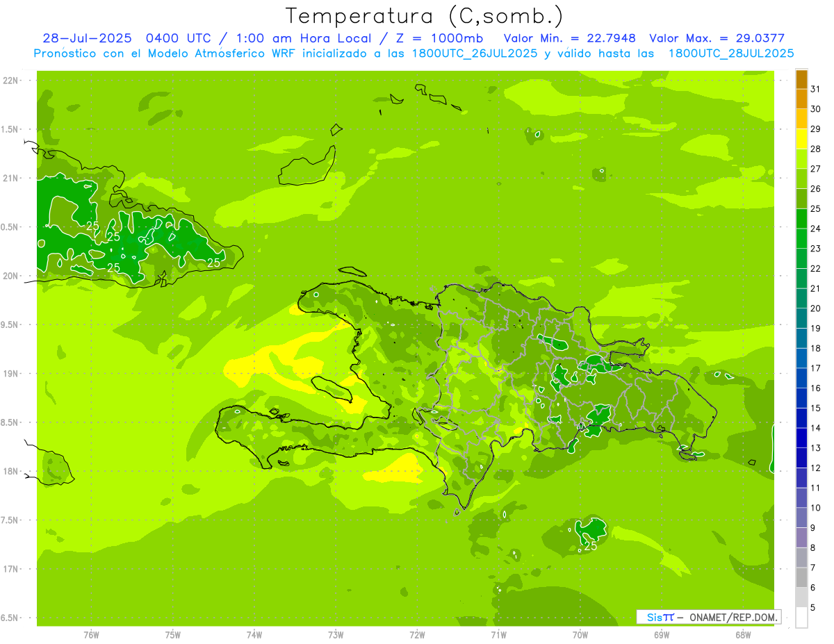Click colorbar label 14
834x644 pixels.
(816, 428)
